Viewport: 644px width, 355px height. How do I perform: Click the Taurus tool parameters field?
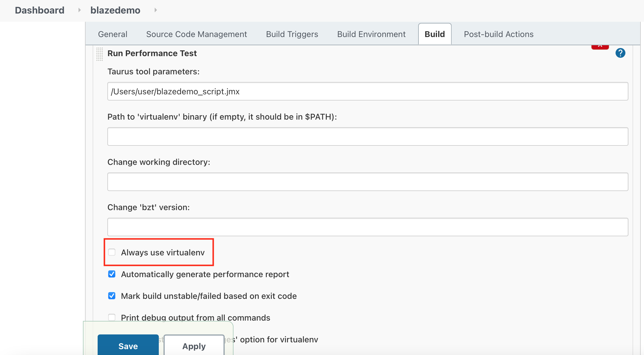[x=368, y=91]
